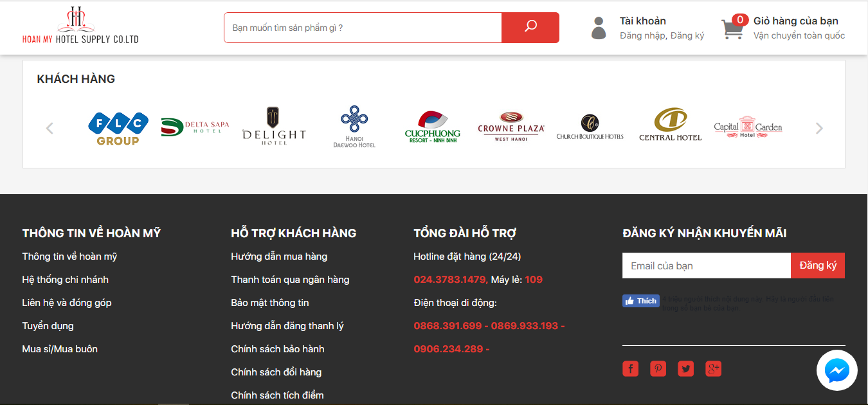Click the Hoan My Hotel Supply logo
The width and height of the screenshot is (868, 405).
pyautogui.click(x=80, y=26)
